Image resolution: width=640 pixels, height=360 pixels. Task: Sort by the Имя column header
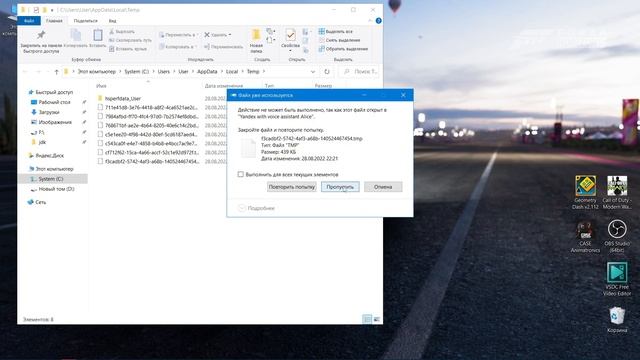[101, 86]
